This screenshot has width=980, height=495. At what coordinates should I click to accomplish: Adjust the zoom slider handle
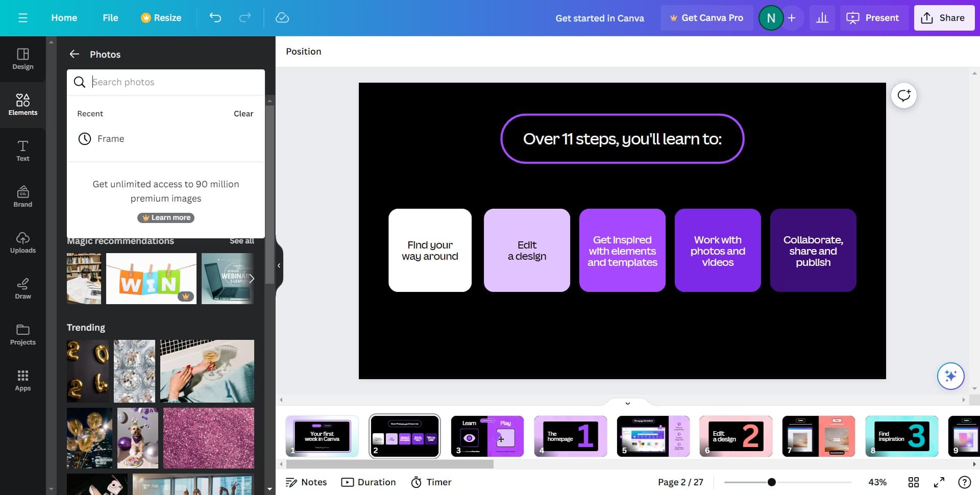click(x=771, y=482)
